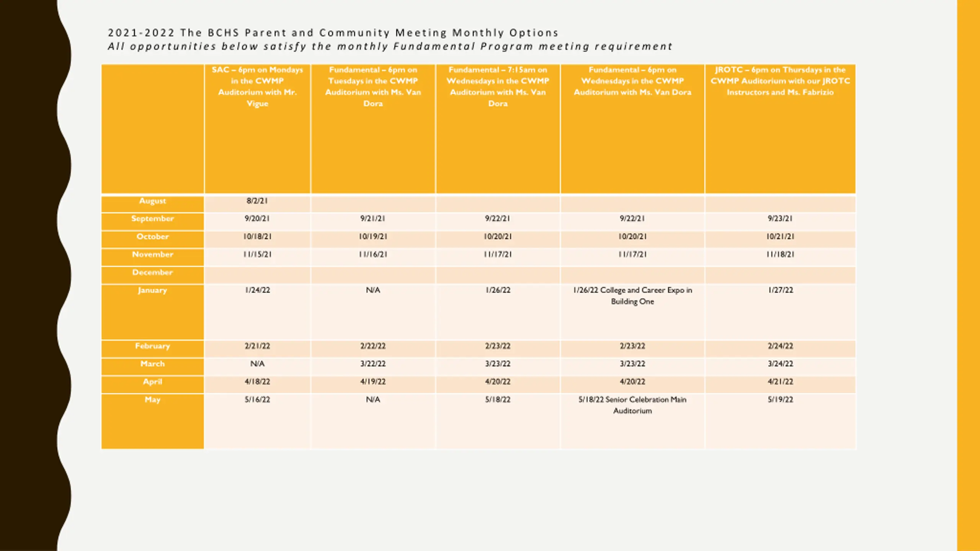Click the February row label
Viewport: 980px width, 551px height.
(x=153, y=349)
